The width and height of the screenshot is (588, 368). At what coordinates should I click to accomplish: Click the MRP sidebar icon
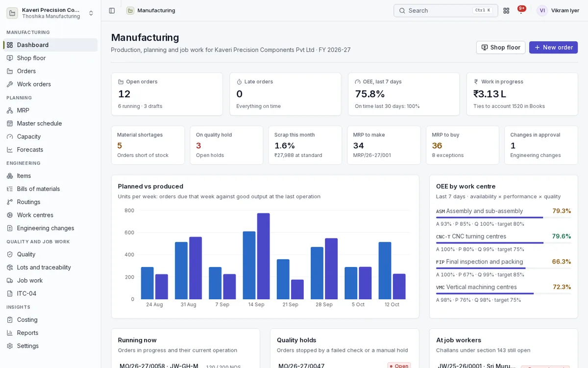[x=10, y=110]
